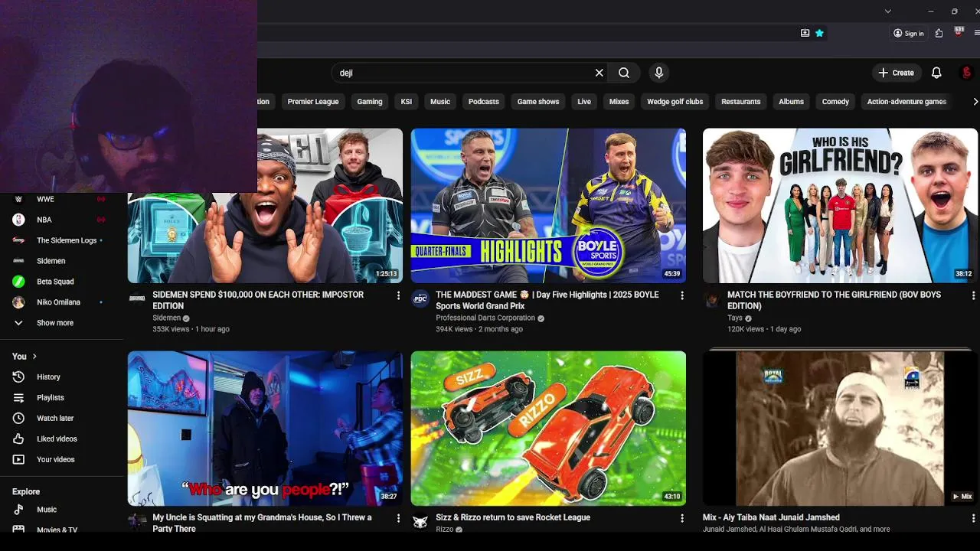Click the magnifier search button
This screenshot has height=551, width=980.
(624, 73)
